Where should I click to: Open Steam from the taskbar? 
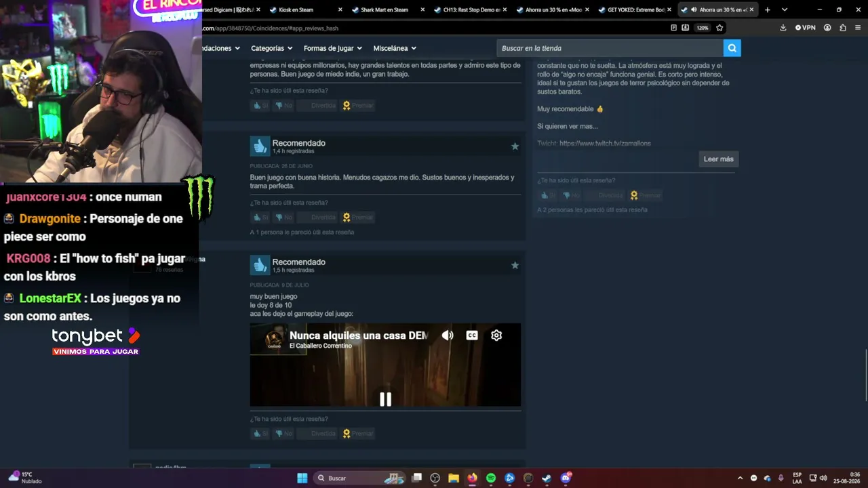point(547,478)
